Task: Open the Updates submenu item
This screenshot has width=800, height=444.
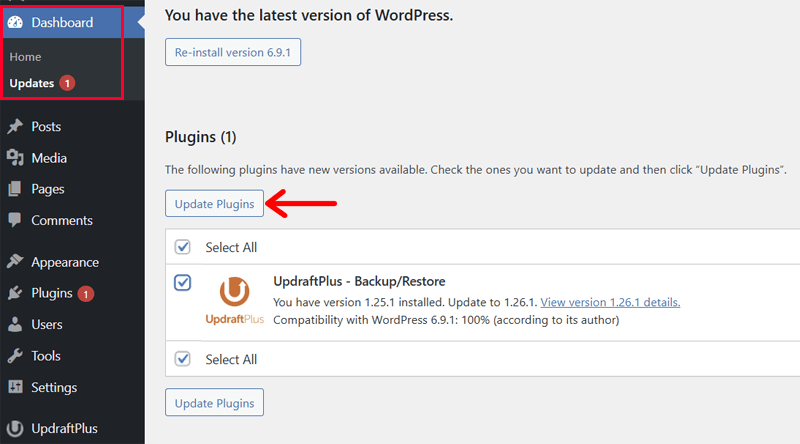Action: 32,83
